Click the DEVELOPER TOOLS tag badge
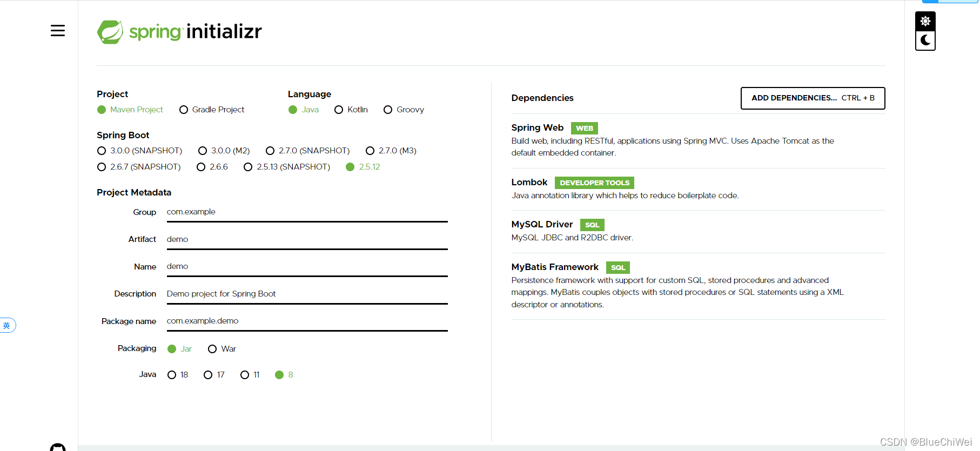This screenshot has width=980, height=451. click(594, 183)
